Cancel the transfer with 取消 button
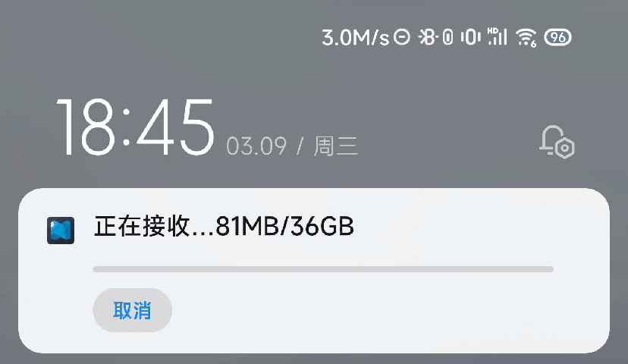Viewport: 628px width, 364px height. pyautogui.click(x=132, y=310)
